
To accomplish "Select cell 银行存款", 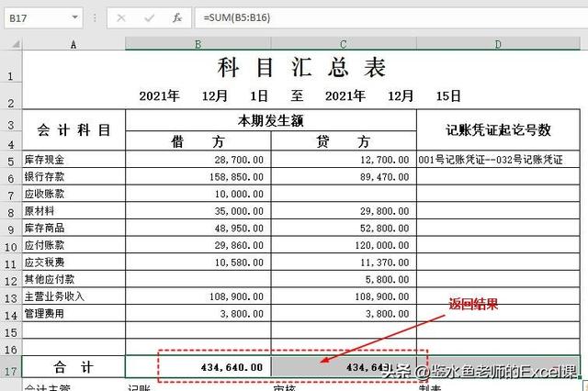I will (x=73, y=176).
